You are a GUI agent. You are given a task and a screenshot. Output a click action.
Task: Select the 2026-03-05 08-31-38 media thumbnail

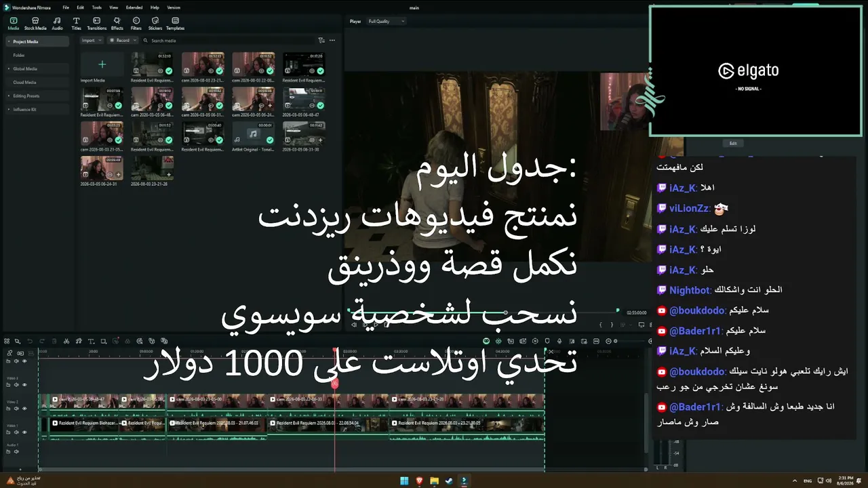[x=304, y=134]
